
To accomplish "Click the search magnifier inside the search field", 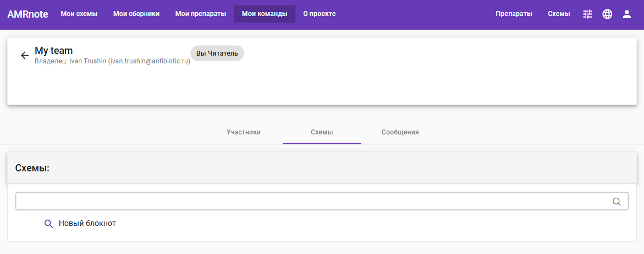I will (617, 201).
